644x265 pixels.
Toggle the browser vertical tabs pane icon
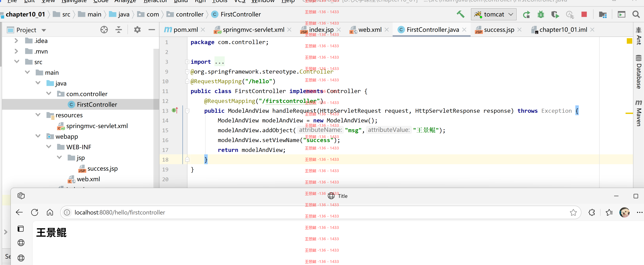pyautogui.click(x=21, y=229)
